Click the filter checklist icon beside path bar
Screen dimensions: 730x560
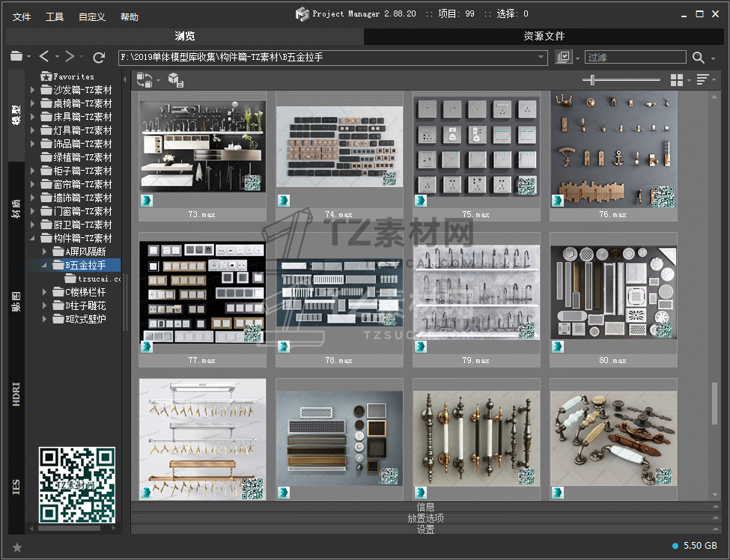tap(564, 58)
